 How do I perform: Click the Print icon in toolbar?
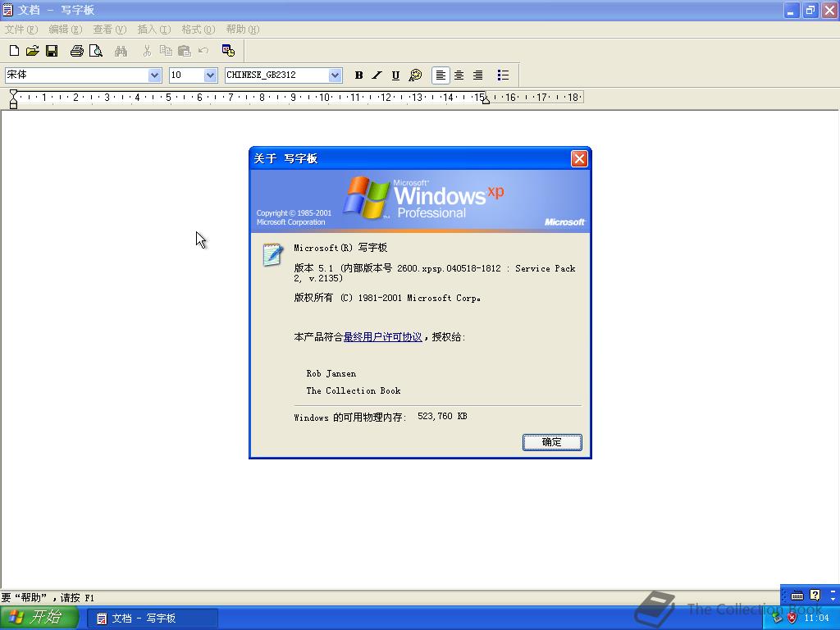[x=77, y=51]
